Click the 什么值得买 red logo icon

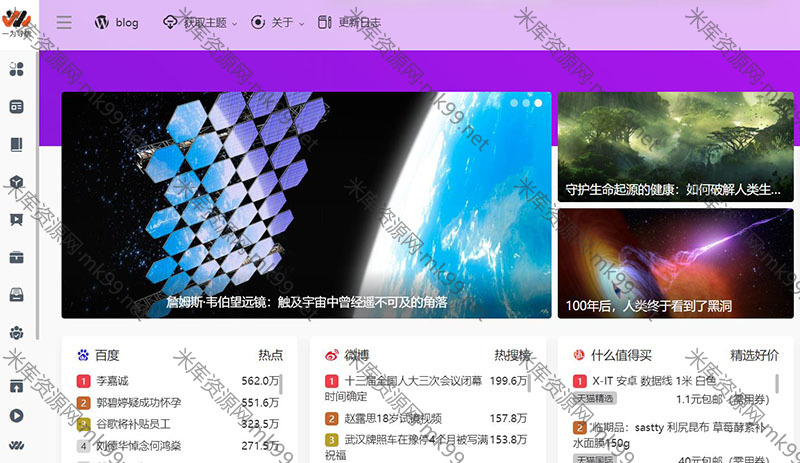pos(579,355)
